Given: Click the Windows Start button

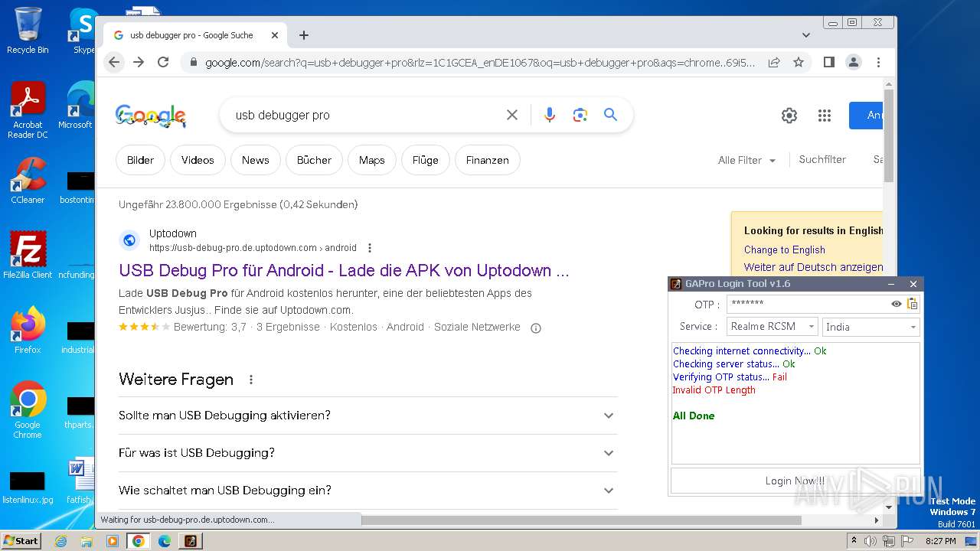Looking at the screenshot, I should [21, 540].
